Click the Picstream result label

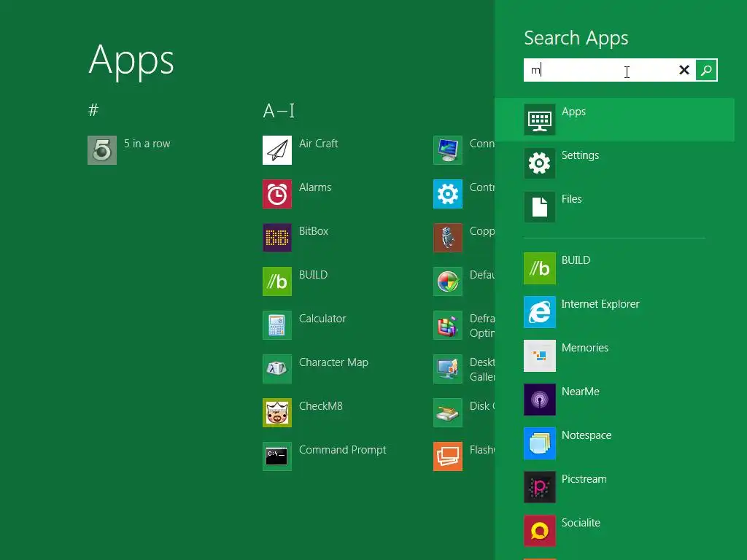[x=584, y=479]
